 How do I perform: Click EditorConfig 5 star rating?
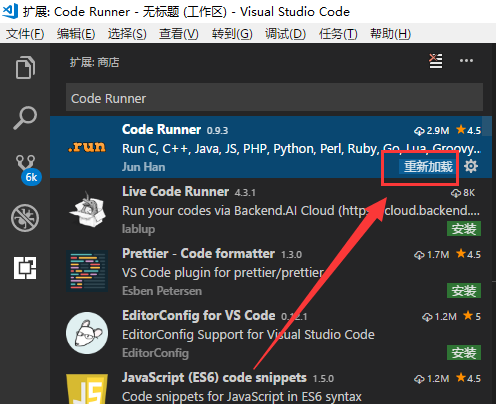pyautogui.click(x=472, y=316)
